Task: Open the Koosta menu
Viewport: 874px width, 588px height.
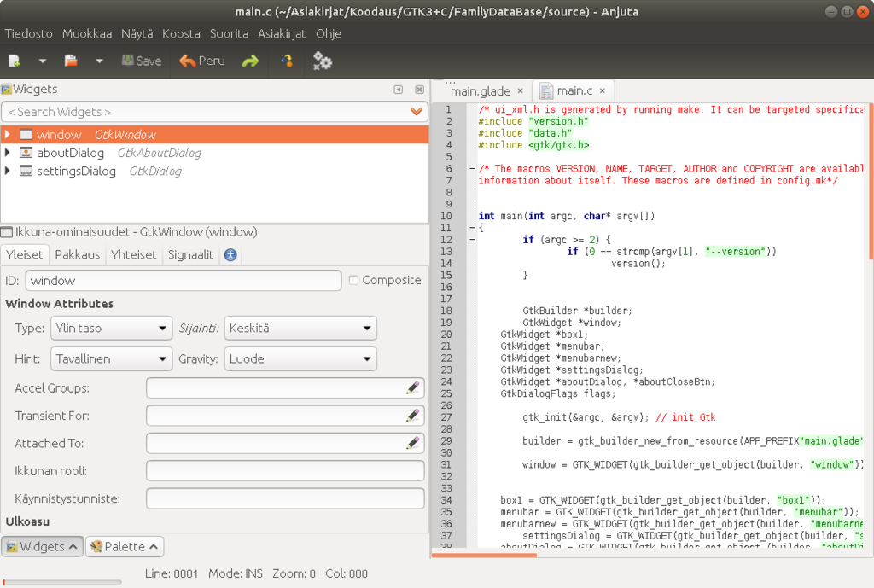Action: [x=181, y=34]
